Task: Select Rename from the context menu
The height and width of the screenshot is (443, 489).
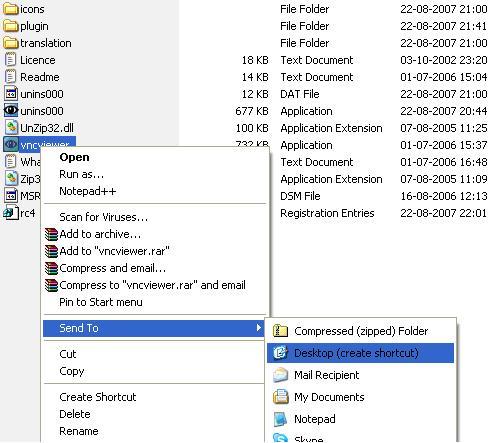Action: pos(79,431)
